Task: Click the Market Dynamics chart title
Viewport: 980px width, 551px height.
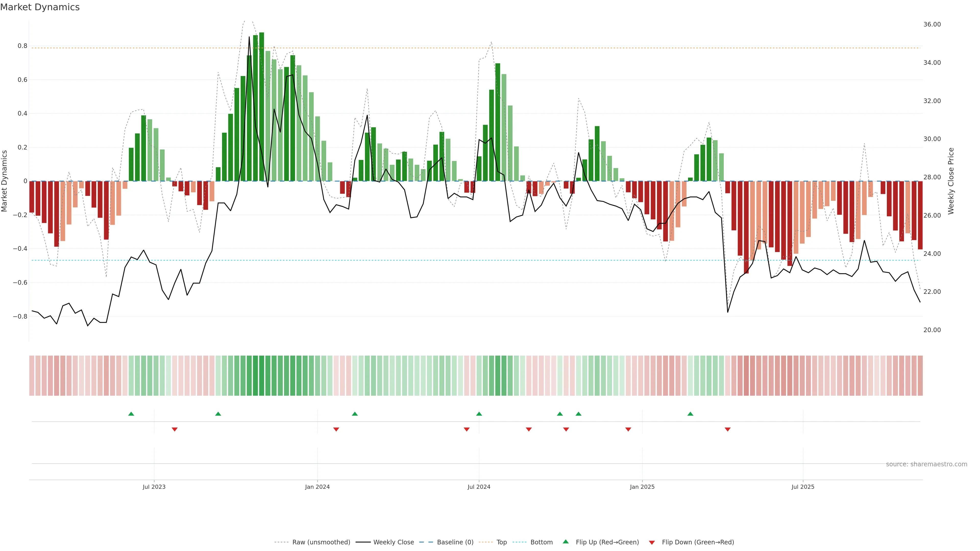Action: pyautogui.click(x=40, y=7)
